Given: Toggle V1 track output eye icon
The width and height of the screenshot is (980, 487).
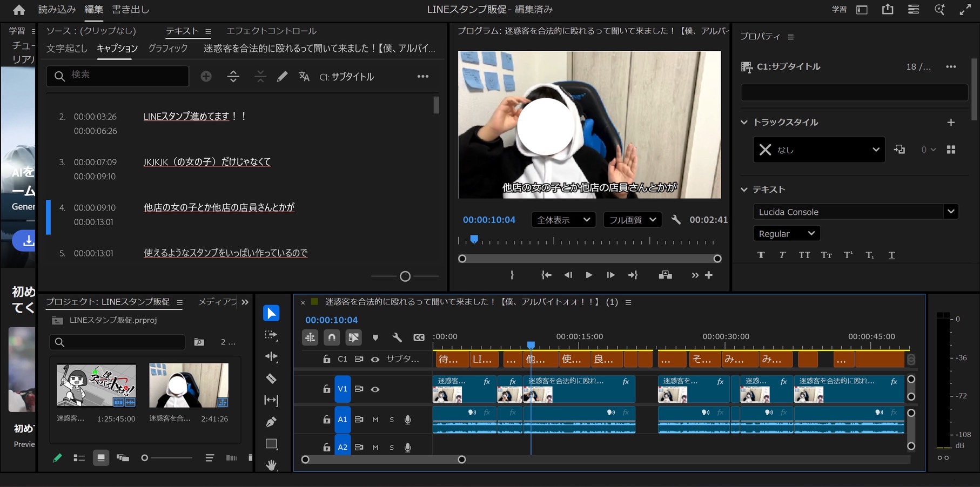Looking at the screenshot, I should (375, 389).
